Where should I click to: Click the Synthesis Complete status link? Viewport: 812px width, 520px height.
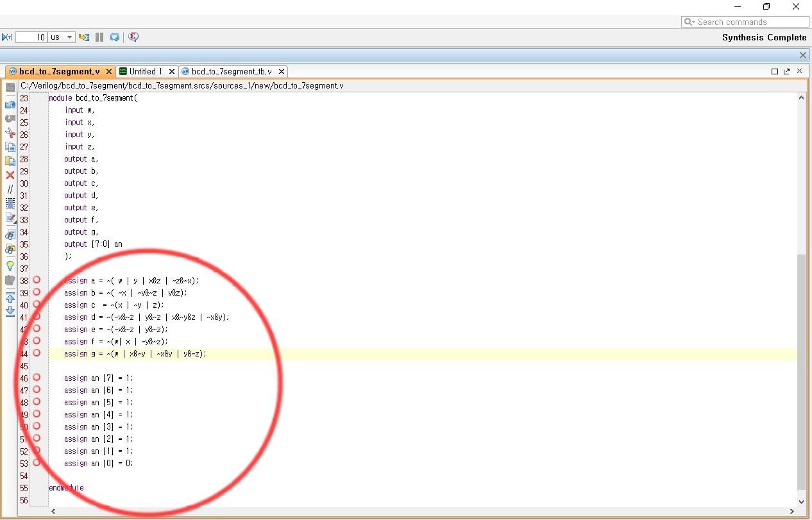(x=764, y=37)
